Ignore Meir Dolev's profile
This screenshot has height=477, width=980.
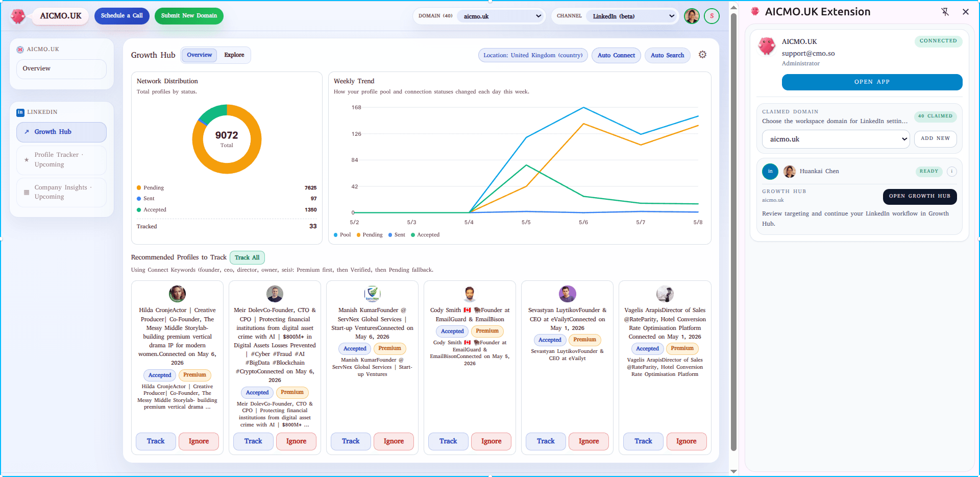[x=296, y=441]
